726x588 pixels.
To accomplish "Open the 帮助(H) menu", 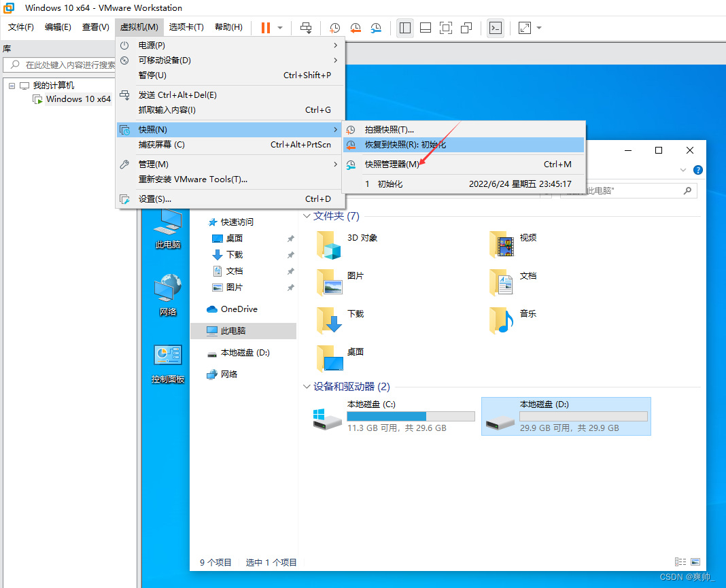I will click(x=228, y=27).
